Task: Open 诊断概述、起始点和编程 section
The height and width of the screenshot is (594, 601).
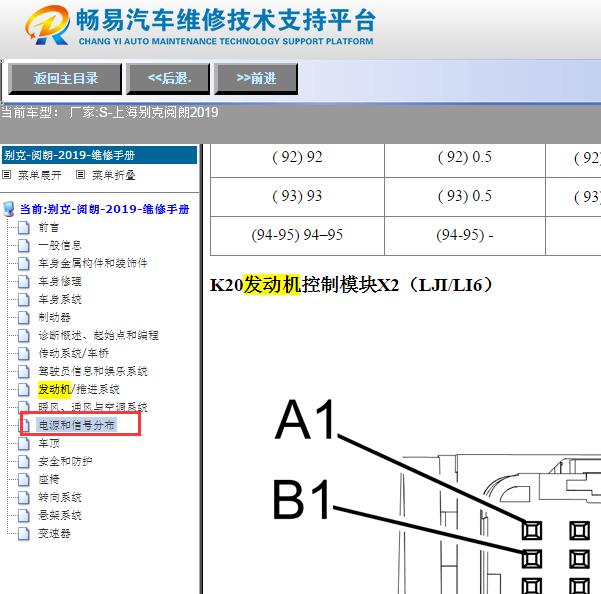Action: (x=98, y=335)
